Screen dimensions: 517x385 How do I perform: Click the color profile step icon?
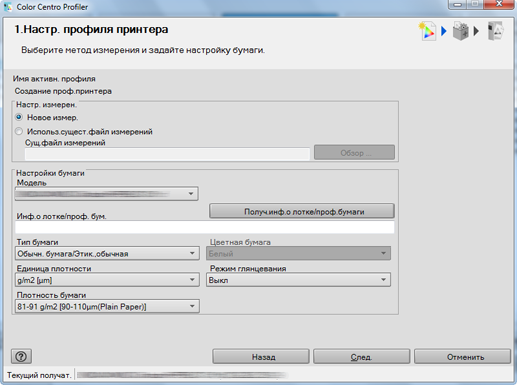click(427, 31)
